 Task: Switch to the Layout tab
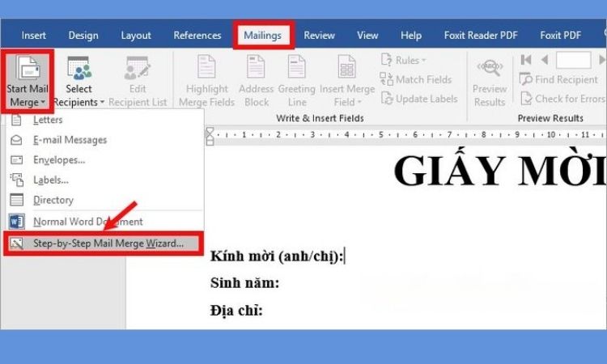136,36
